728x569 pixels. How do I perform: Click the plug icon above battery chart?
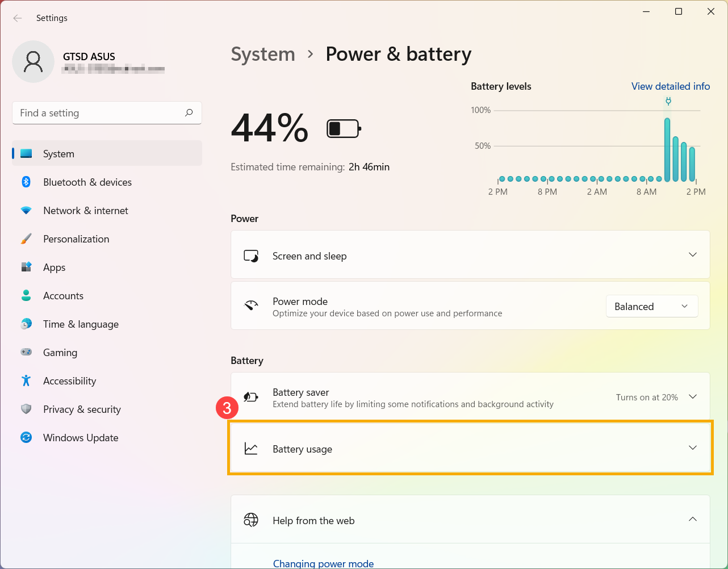coord(668,101)
